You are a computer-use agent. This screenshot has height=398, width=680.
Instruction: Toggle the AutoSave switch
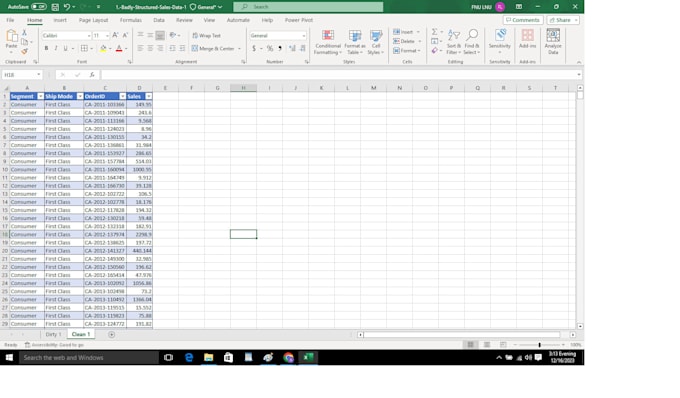click(x=39, y=7)
